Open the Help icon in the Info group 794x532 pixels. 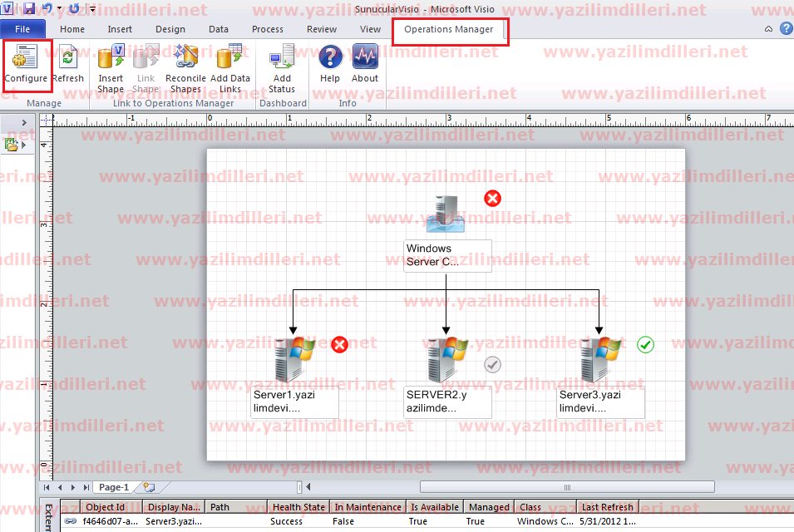point(330,64)
